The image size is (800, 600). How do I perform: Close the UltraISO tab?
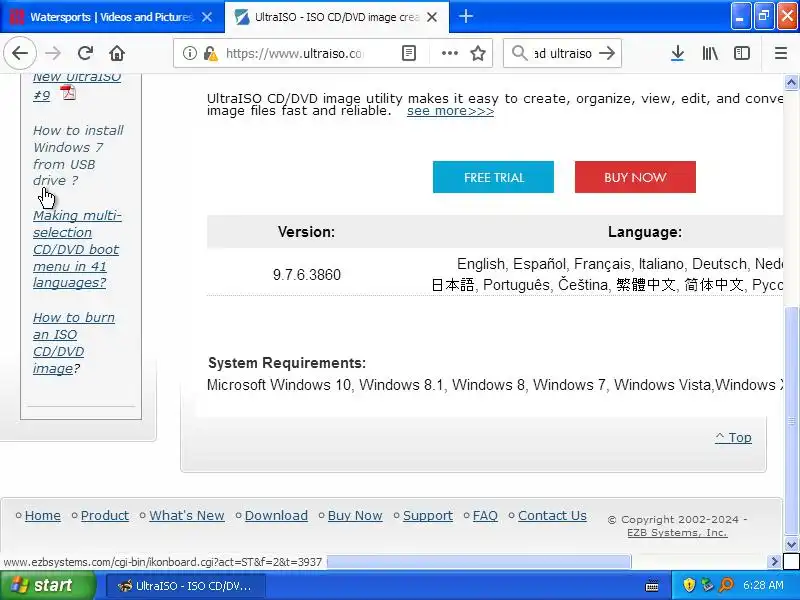[x=432, y=17]
